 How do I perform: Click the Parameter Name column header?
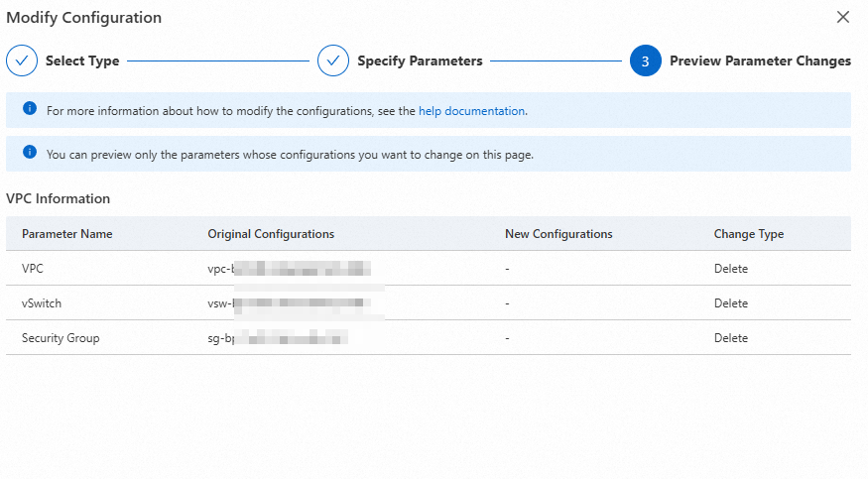click(x=67, y=234)
